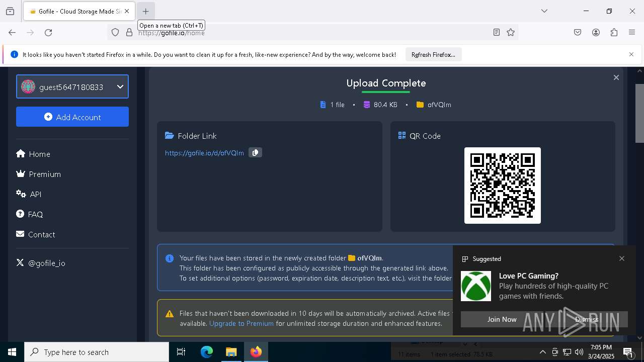
Task: Click the Firefox taskbar icon
Action: click(x=256, y=352)
